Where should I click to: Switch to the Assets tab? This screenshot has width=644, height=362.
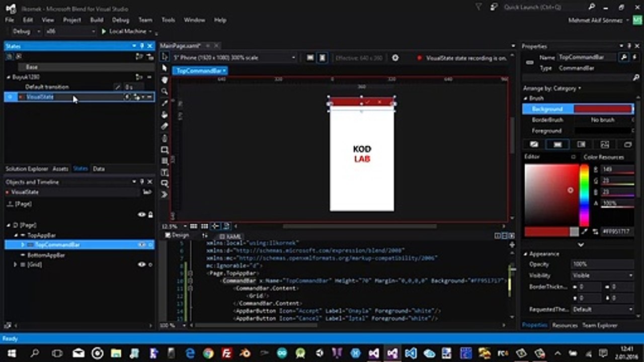tap(60, 169)
